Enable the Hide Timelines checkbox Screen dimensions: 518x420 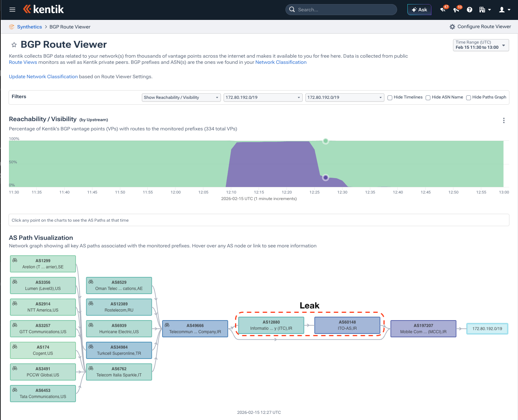390,98
